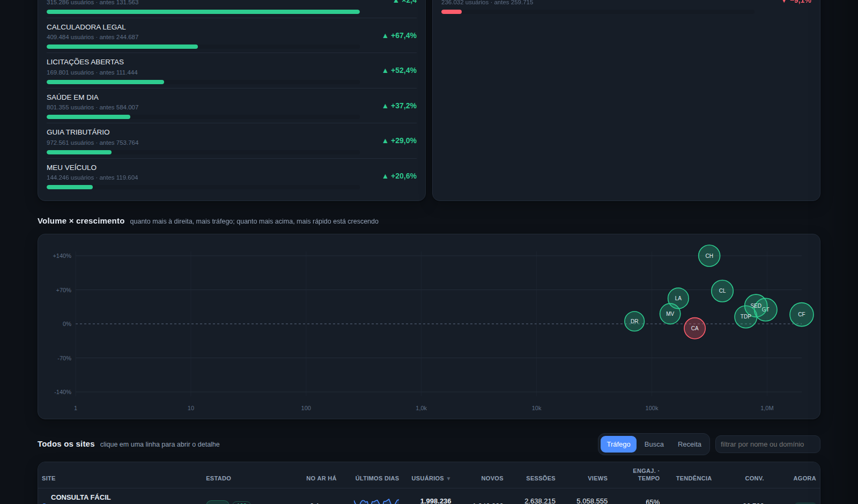Click '801.355 usuários · antes 584.007' text
858x504 pixels.
tap(92, 107)
